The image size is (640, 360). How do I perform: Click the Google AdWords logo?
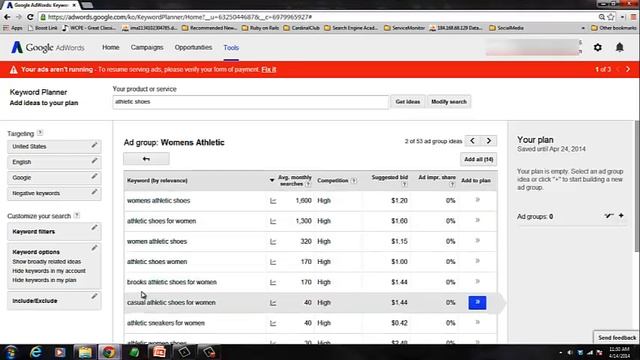point(48,47)
